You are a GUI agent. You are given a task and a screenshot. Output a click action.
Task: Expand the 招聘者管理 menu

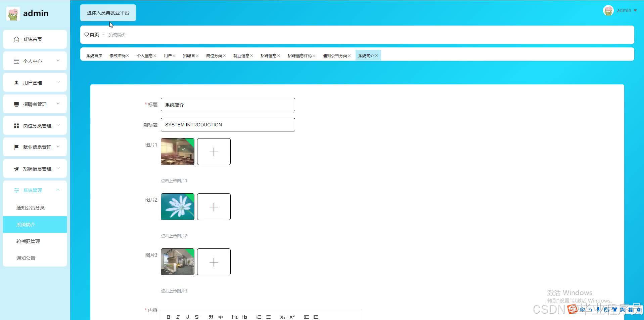[35, 104]
